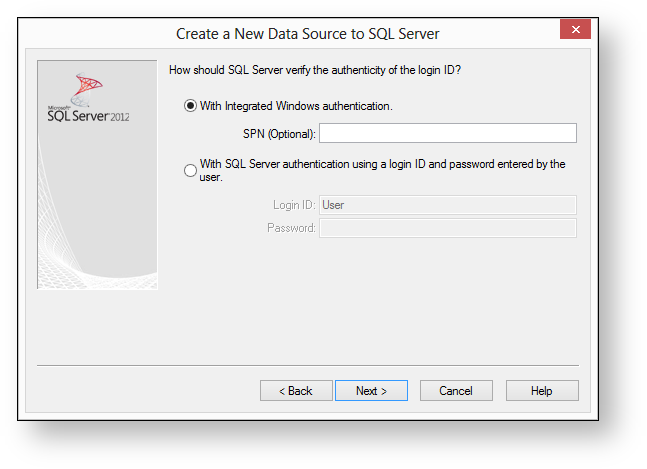
Task: Click the 'Login ID:' label
Action: click(x=294, y=205)
